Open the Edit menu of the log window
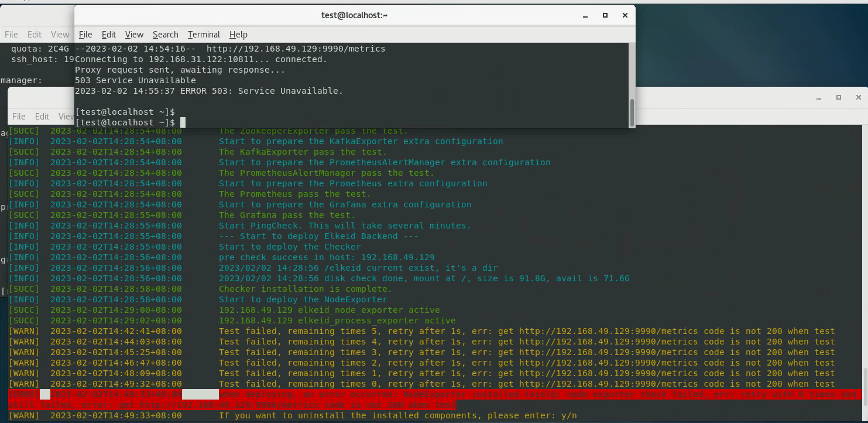868x423 pixels. (42, 116)
